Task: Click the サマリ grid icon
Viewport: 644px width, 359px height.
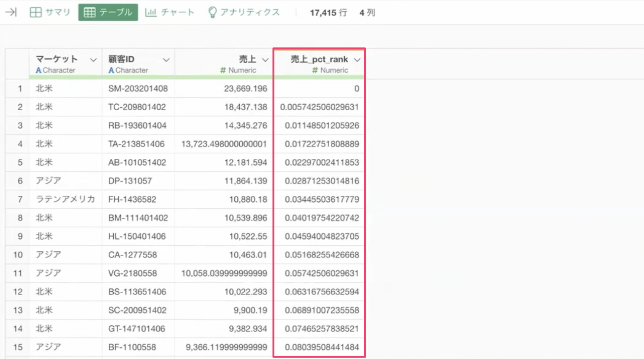Action: coord(35,12)
